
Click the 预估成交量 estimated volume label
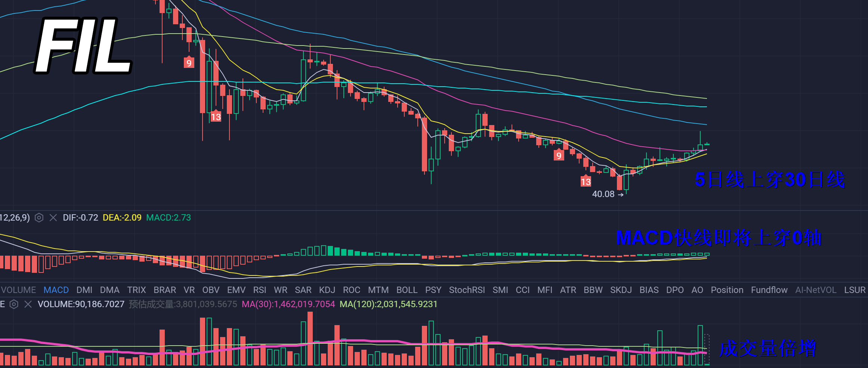coord(183,304)
